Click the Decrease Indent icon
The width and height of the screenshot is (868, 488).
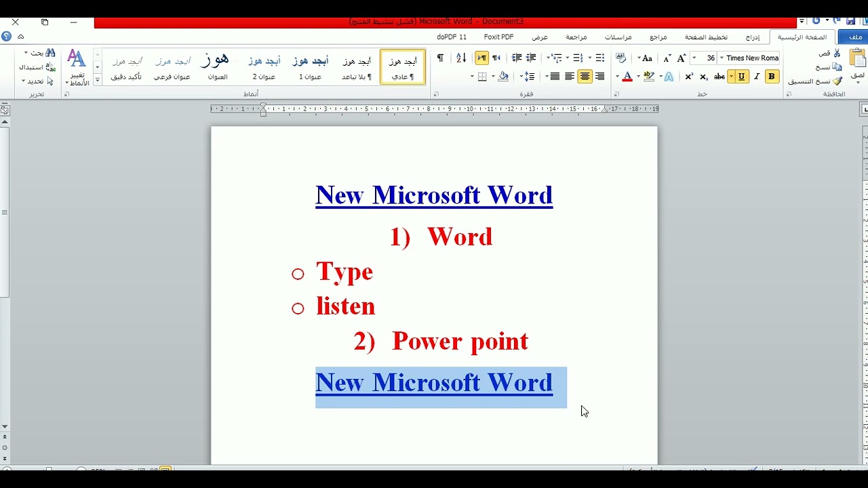tap(531, 58)
